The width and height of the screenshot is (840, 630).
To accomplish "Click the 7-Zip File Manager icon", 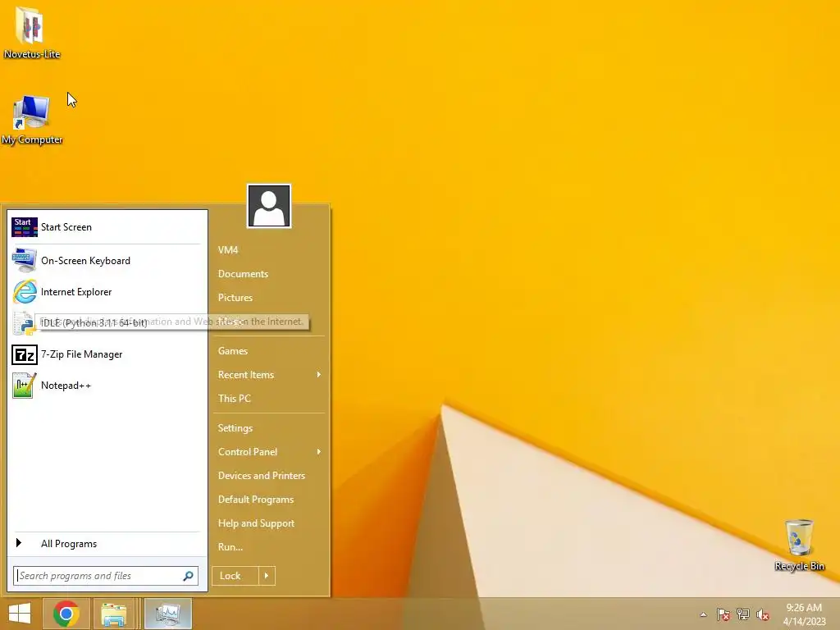I will tap(24, 354).
